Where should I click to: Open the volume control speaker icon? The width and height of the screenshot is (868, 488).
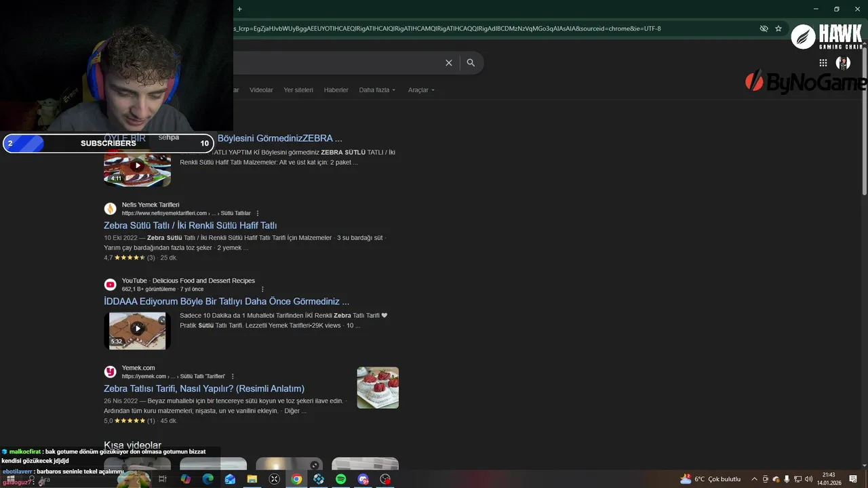click(808, 479)
